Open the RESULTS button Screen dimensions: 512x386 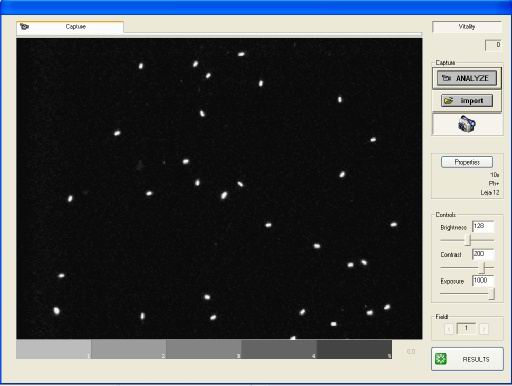[x=467, y=359]
